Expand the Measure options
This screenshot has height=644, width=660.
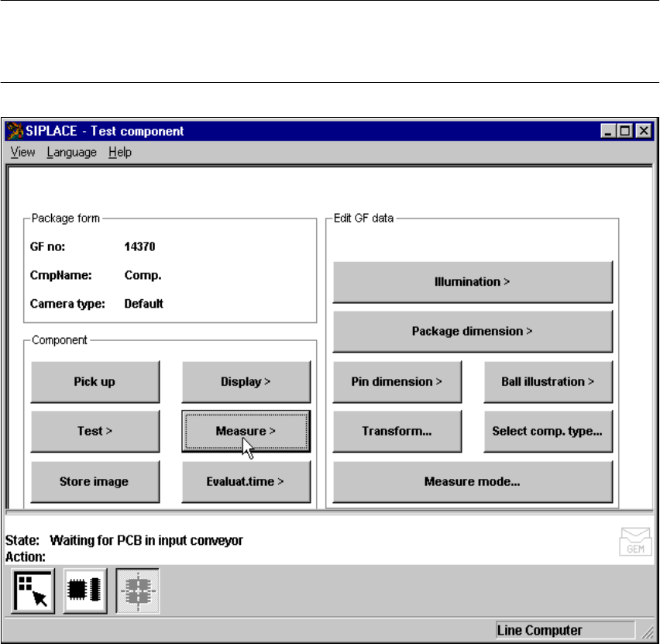(x=246, y=431)
